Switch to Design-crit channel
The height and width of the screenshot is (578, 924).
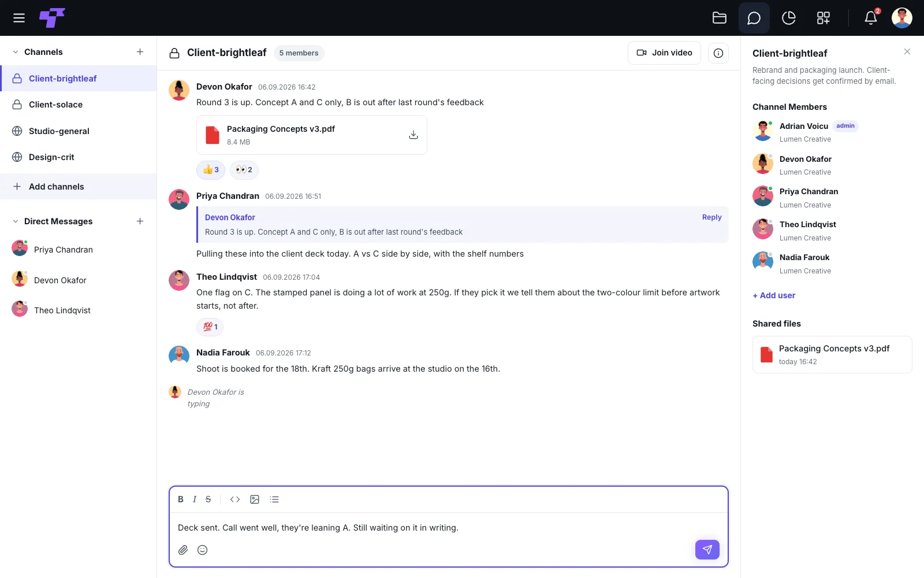79,157
